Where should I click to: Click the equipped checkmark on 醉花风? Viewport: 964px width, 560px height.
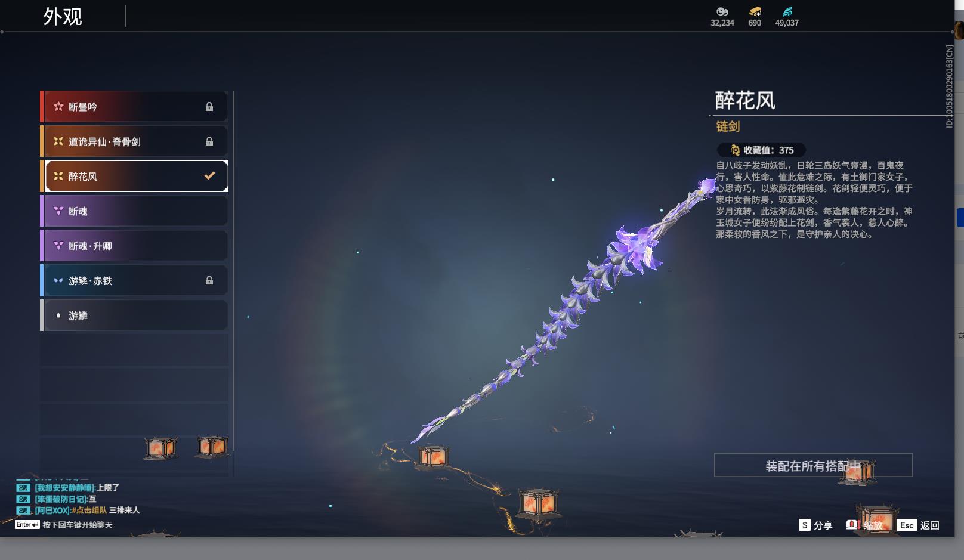(x=209, y=176)
